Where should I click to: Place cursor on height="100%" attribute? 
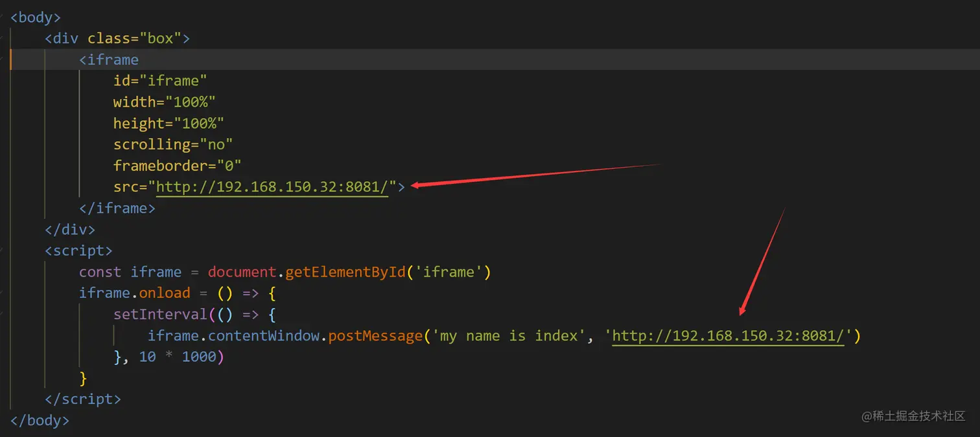169,123
